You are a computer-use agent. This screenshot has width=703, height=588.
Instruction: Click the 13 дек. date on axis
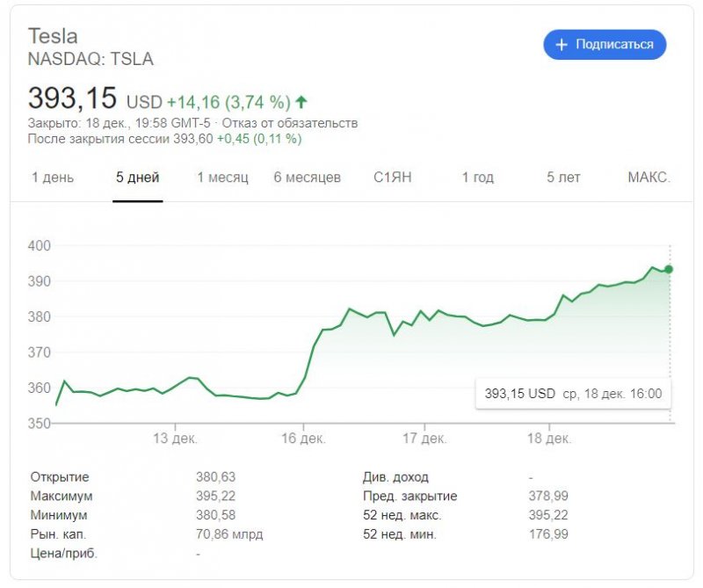tap(174, 438)
